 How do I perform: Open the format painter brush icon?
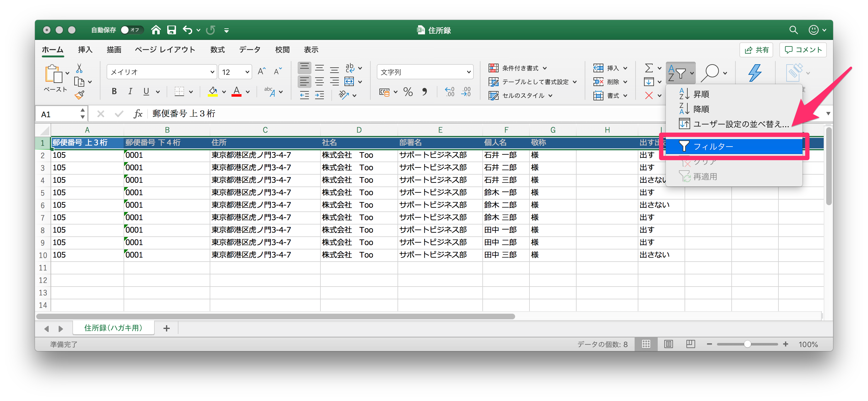[x=80, y=95]
